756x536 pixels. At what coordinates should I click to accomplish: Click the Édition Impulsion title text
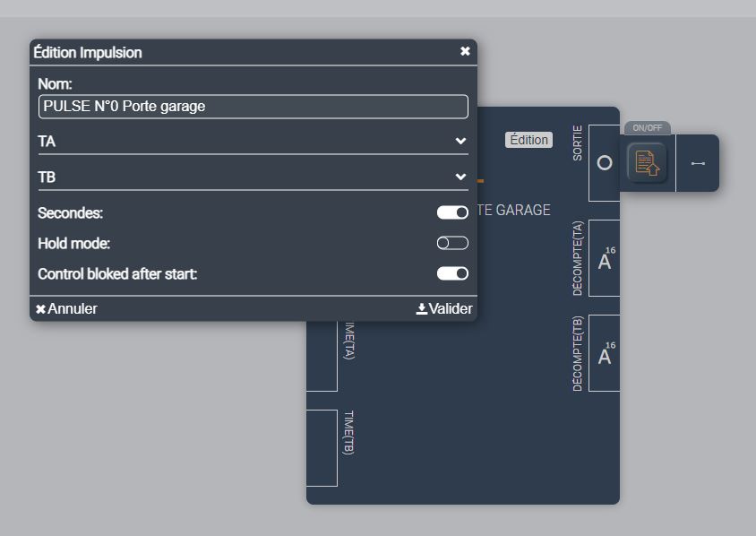88,52
